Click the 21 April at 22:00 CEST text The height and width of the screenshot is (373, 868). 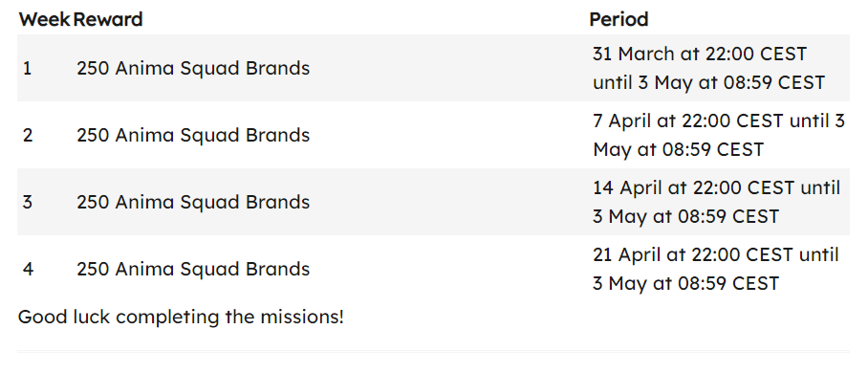click(x=693, y=255)
